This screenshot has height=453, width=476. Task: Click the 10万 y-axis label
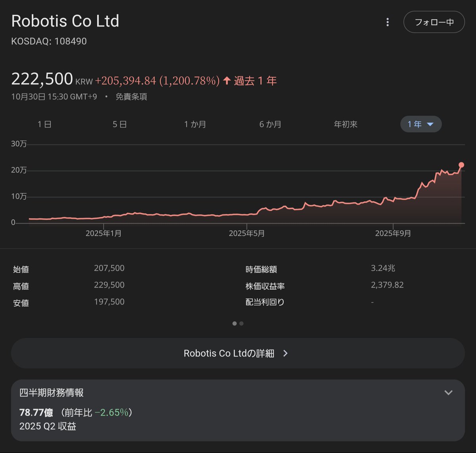19,197
